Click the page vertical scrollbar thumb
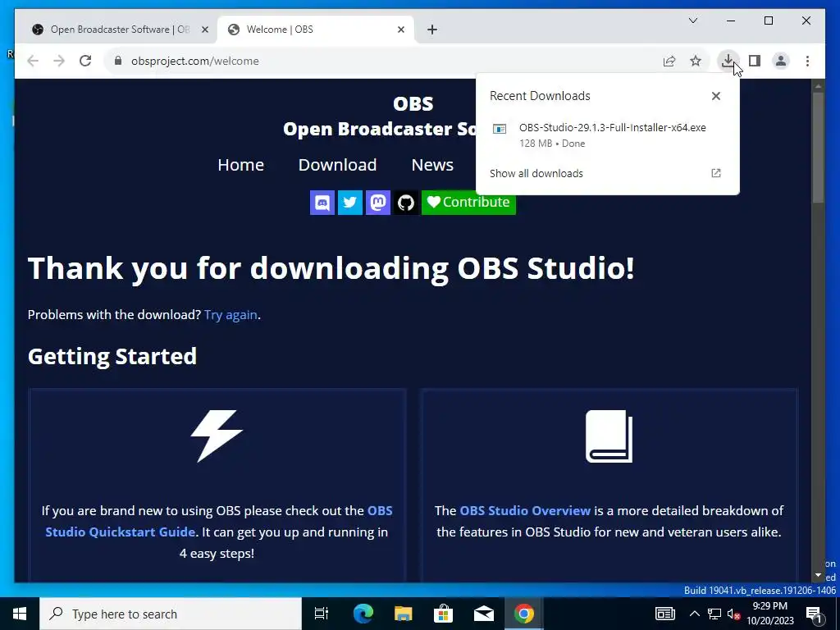Viewport: 840px width, 630px height. (x=818, y=148)
